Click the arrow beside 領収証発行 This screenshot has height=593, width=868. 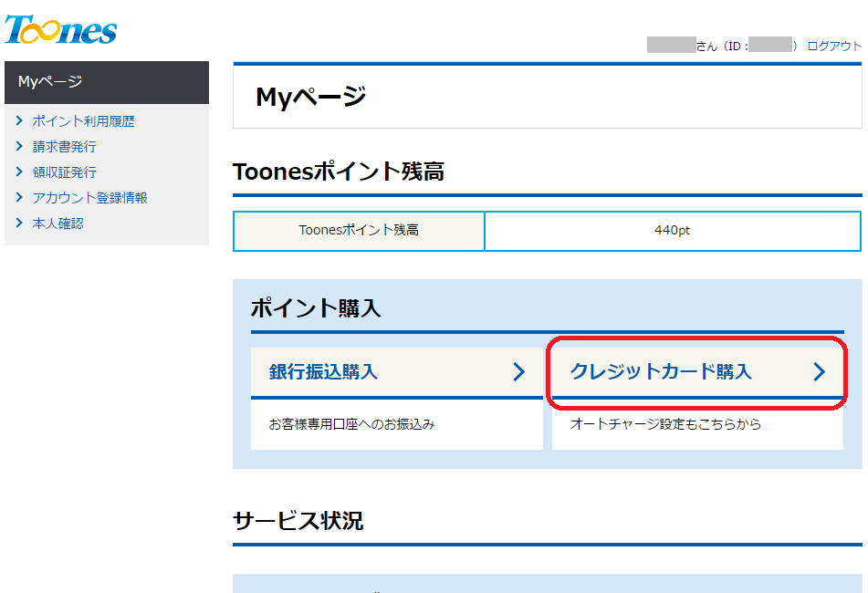click(19, 172)
